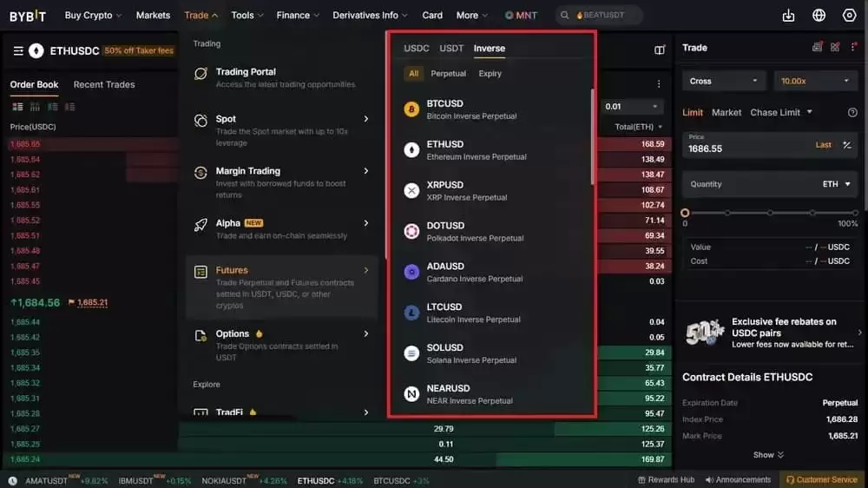Click the calculator icon in the Trade panel
The image size is (868, 488).
coord(817,47)
